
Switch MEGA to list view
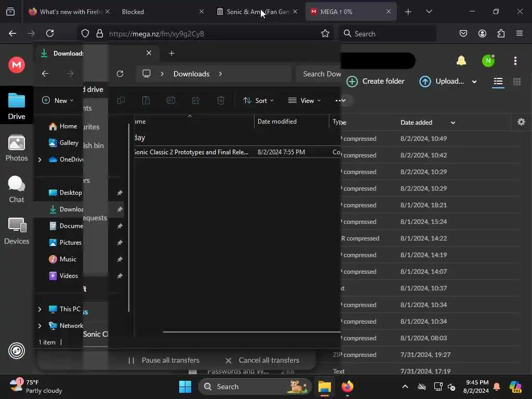tap(498, 82)
